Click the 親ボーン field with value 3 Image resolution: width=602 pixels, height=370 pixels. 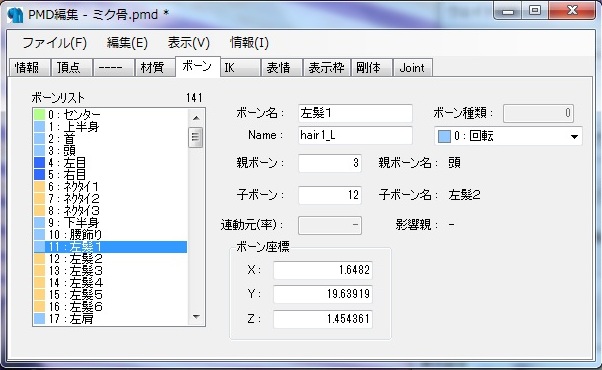(330, 163)
